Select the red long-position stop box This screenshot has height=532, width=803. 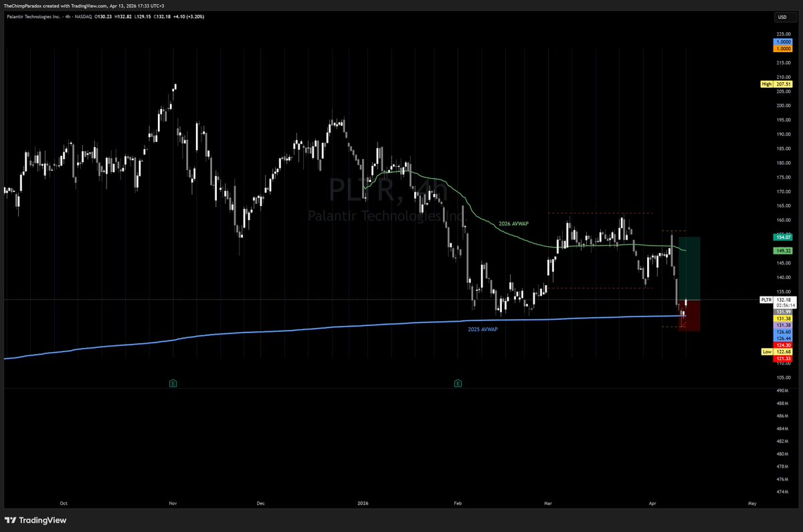click(689, 315)
